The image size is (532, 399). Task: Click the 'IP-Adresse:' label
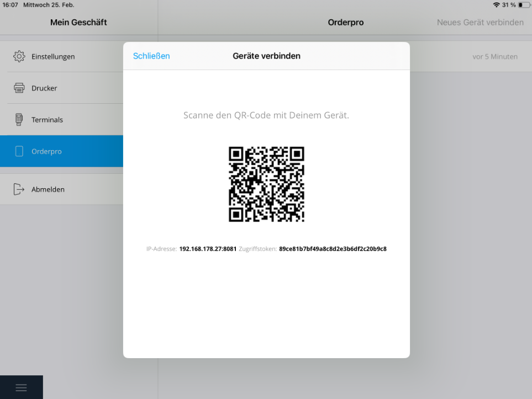(161, 249)
